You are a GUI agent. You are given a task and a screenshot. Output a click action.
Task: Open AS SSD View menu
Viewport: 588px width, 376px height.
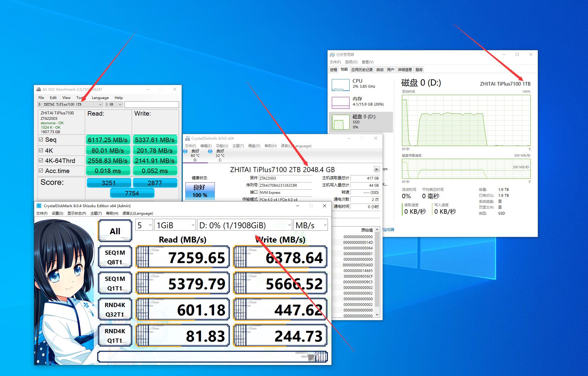[x=66, y=97]
